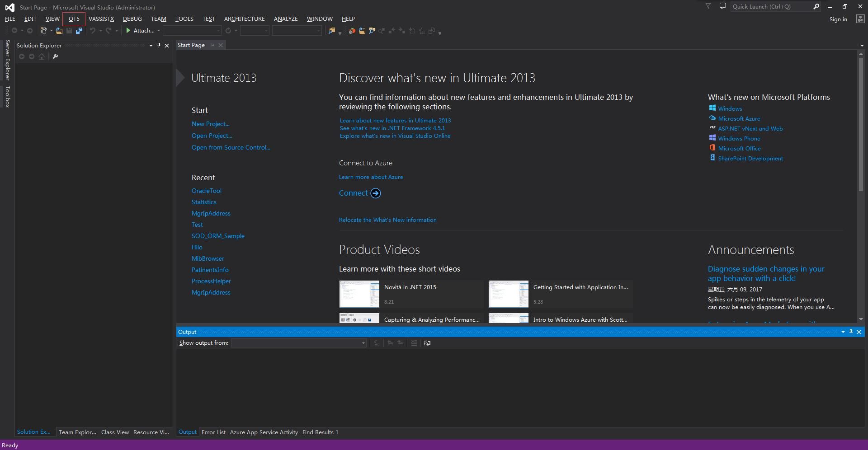Toggle auto-hide pin on Output panel

tap(851, 332)
